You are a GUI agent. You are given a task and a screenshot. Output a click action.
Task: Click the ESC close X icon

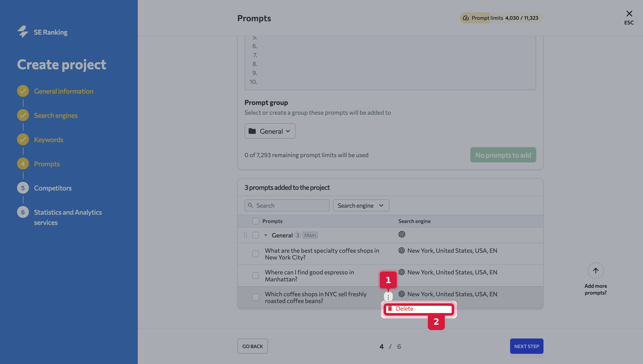(629, 14)
